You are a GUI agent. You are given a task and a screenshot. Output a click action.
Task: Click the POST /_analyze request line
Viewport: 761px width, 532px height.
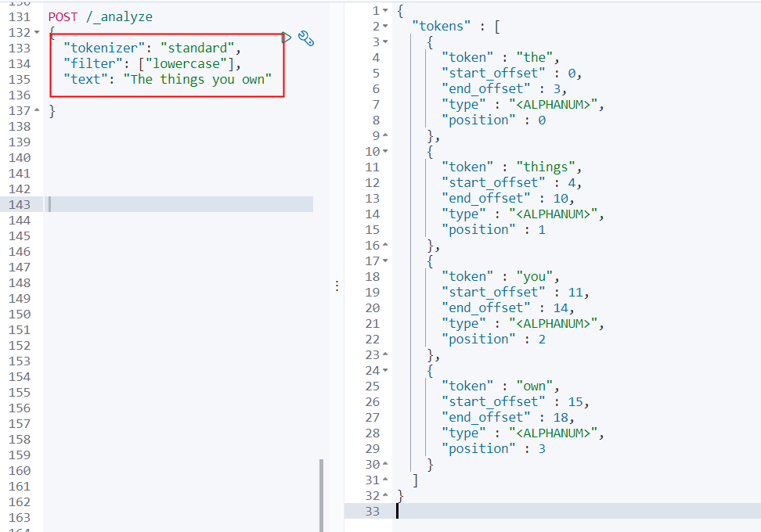pos(100,16)
